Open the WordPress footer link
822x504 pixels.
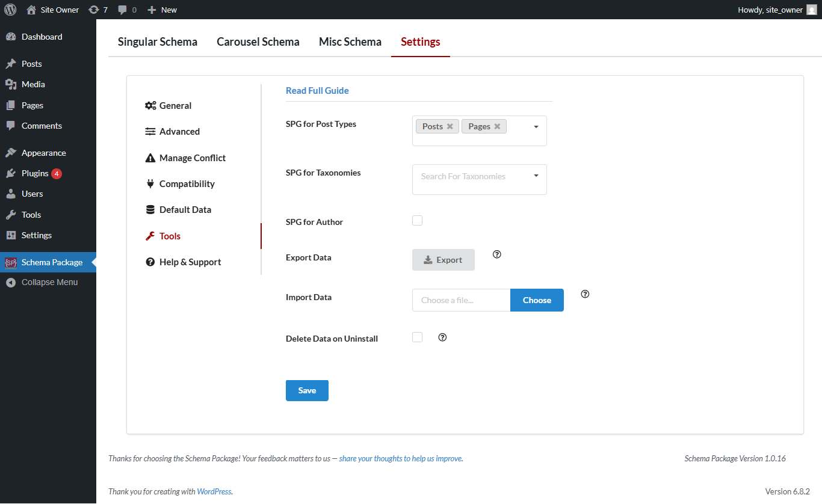coord(214,491)
